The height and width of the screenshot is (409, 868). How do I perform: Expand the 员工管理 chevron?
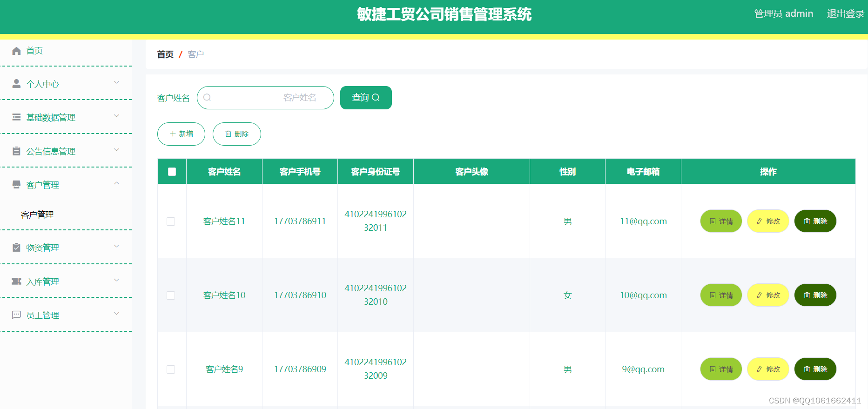[117, 314]
